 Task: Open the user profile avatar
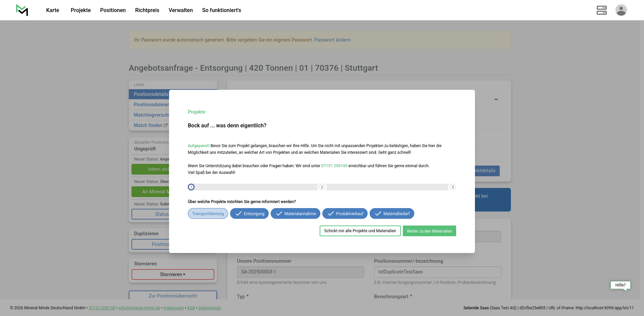[621, 10]
